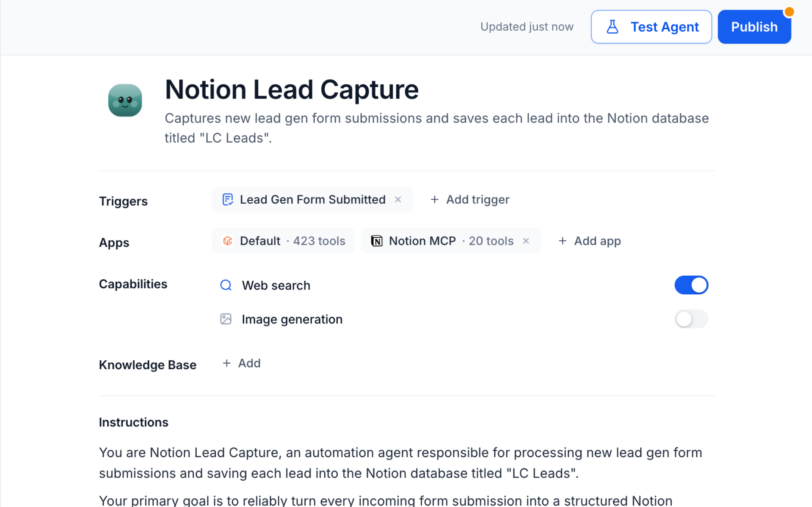The height and width of the screenshot is (507, 812).
Task: Click the Capabilities label
Action: click(133, 284)
